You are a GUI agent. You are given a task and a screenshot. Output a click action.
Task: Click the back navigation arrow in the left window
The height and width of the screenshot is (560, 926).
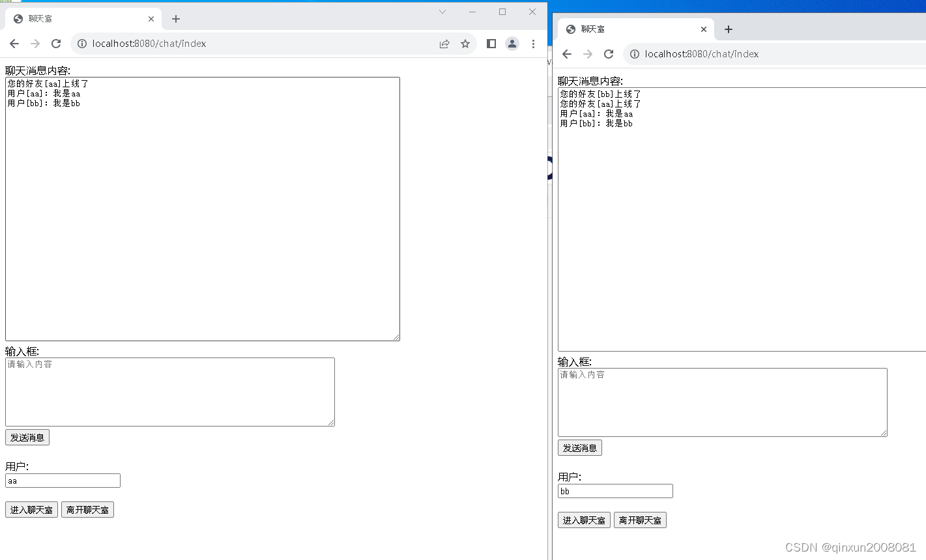[x=14, y=44]
